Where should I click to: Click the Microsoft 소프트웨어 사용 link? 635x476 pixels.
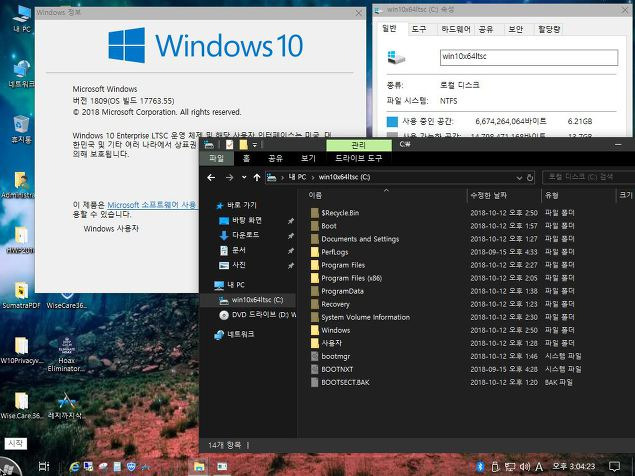[152, 205]
